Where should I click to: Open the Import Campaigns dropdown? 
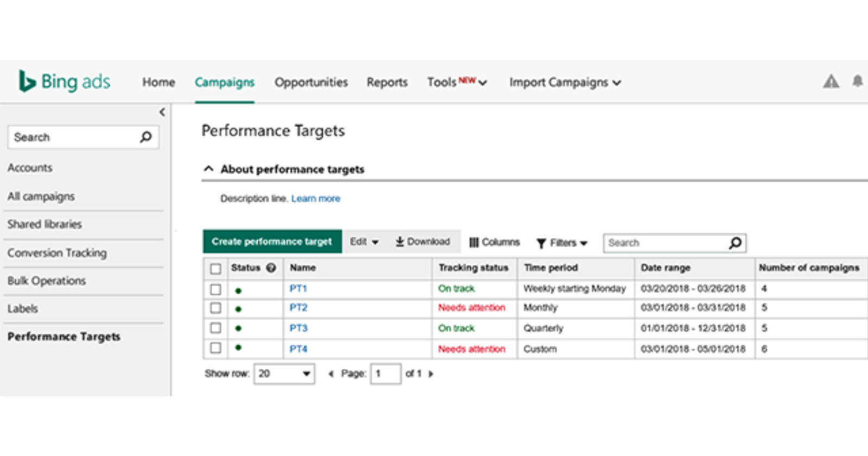(565, 83)
